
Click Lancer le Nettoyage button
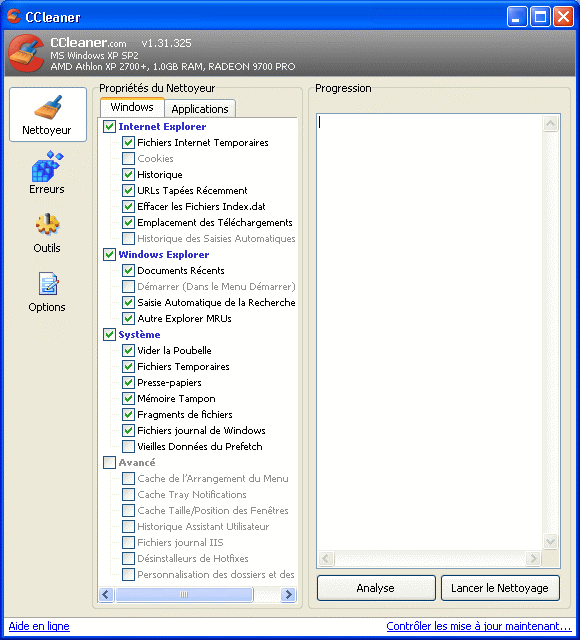pyautogui.click(x=500, y=588)
